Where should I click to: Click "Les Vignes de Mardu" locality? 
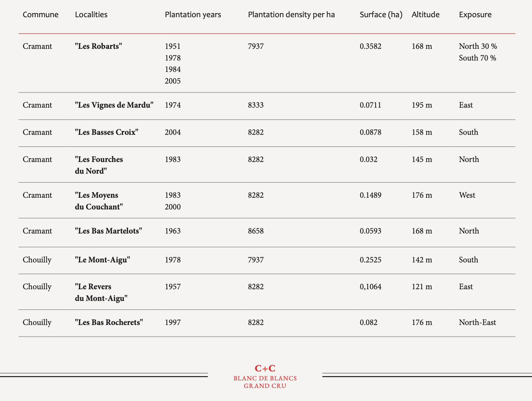[114, 105]
